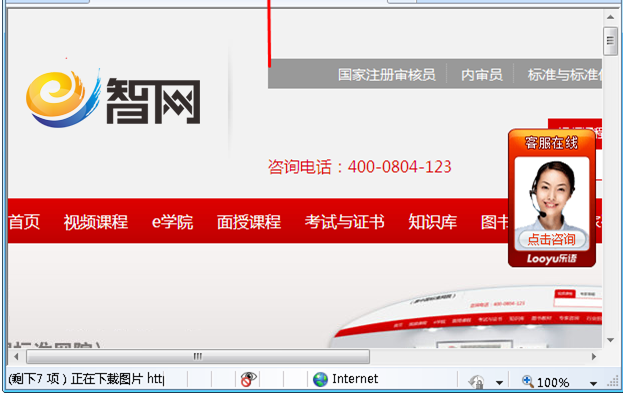Click the privacy report eye icon
This screenshot has width=623, height=393.
click(x=248, y=379)
